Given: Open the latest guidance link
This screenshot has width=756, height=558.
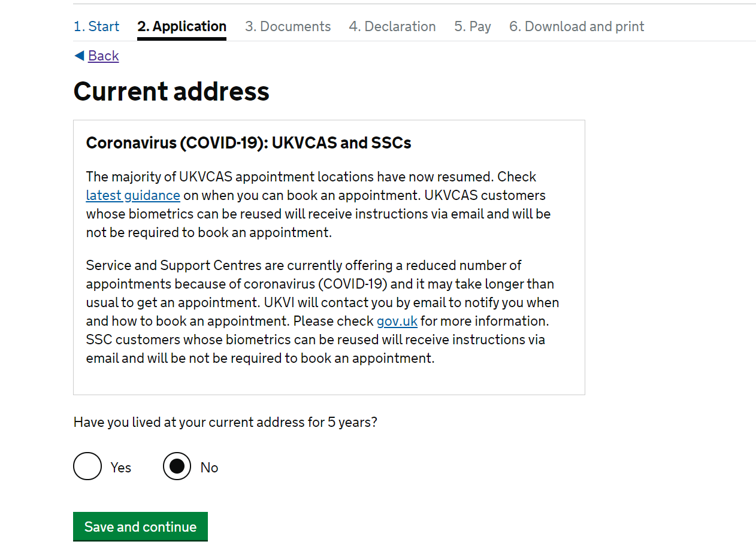Looking at the screenshot, I should point(133,195).
